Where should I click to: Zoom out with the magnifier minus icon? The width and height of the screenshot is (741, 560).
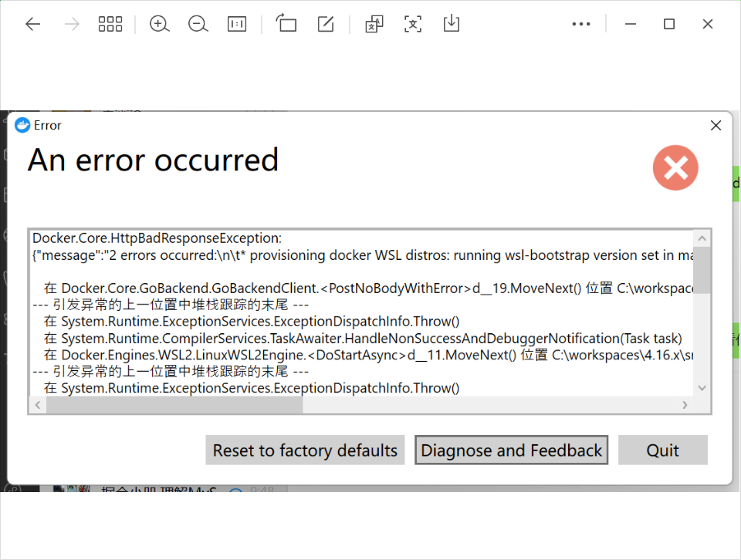pyautogui.click(x=198, y=24)
